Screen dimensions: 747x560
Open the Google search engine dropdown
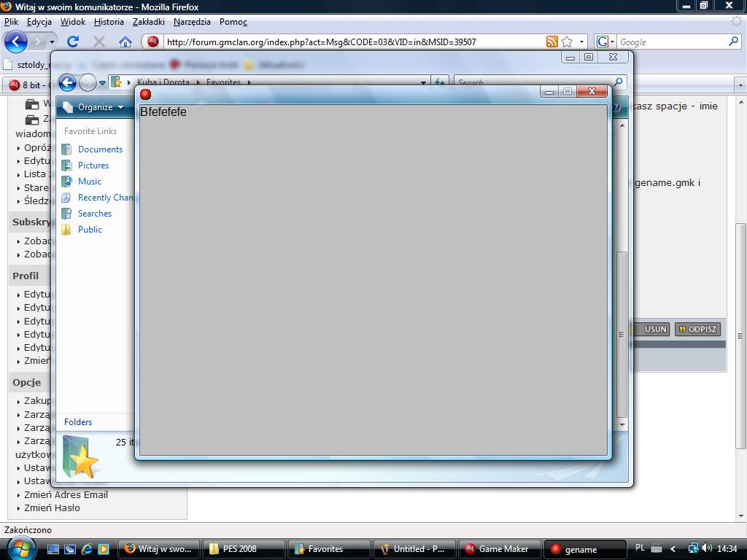tap(605, 42)
